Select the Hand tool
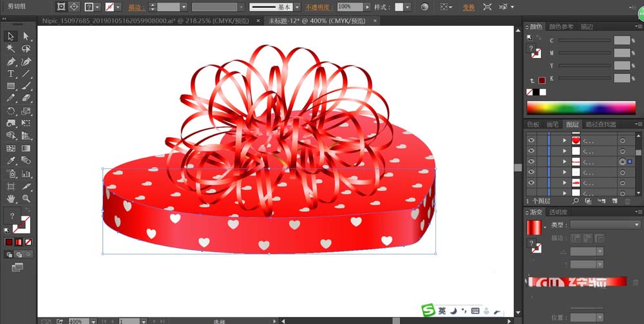The width and height of the screenshot is (644, 324). [11, 199]
